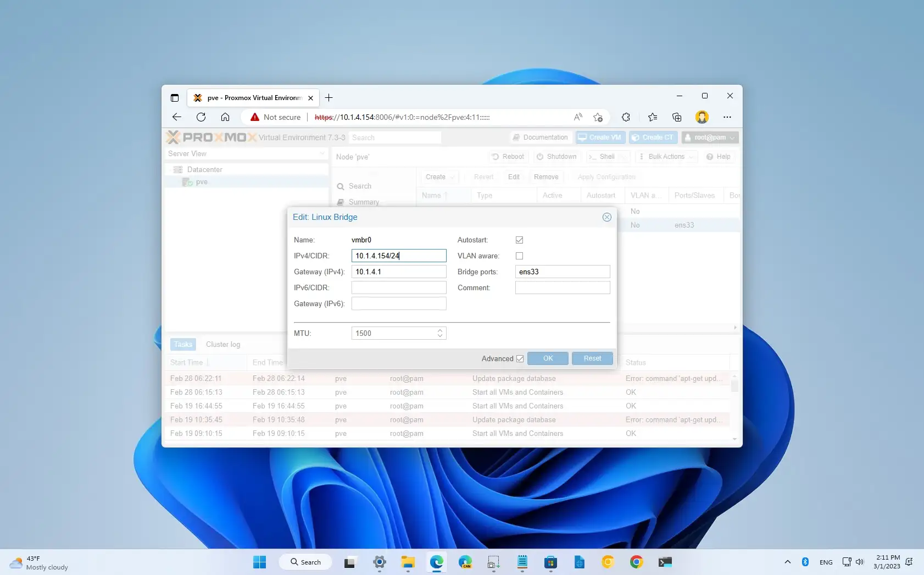Enable VLAN aware for the bridge

(x=519, y=256)
